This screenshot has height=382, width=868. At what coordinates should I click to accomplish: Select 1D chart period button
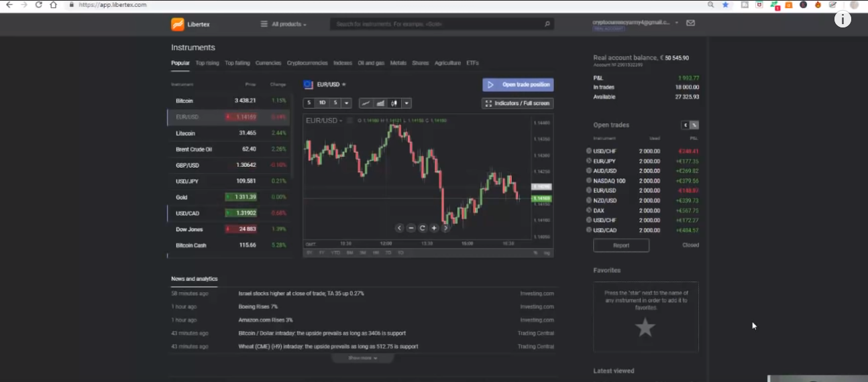(x=322, y=103)
